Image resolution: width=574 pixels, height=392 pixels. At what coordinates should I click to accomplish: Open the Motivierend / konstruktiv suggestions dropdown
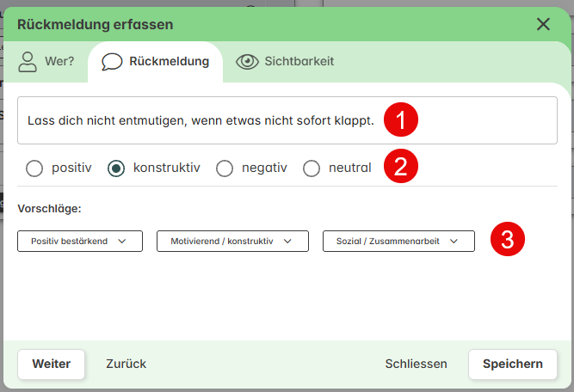coord(232,241)
